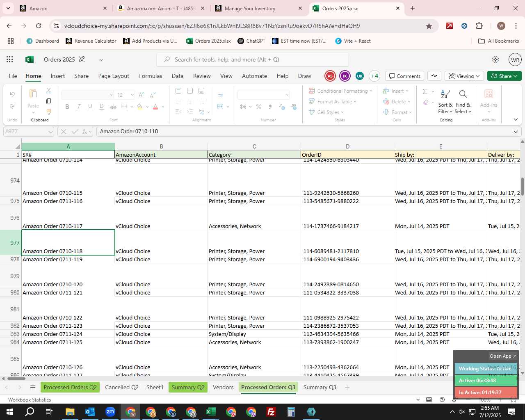
Task: Collapse the ribbon with the chevron
Action: [516, 120]
